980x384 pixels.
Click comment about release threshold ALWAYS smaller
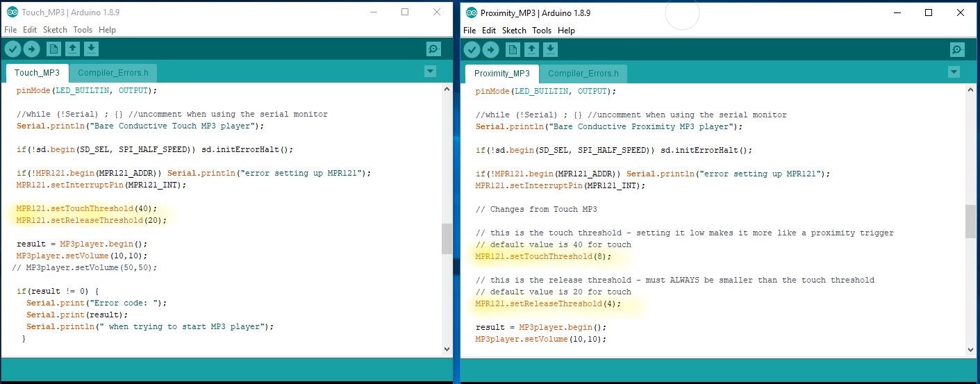pos(675,280)
